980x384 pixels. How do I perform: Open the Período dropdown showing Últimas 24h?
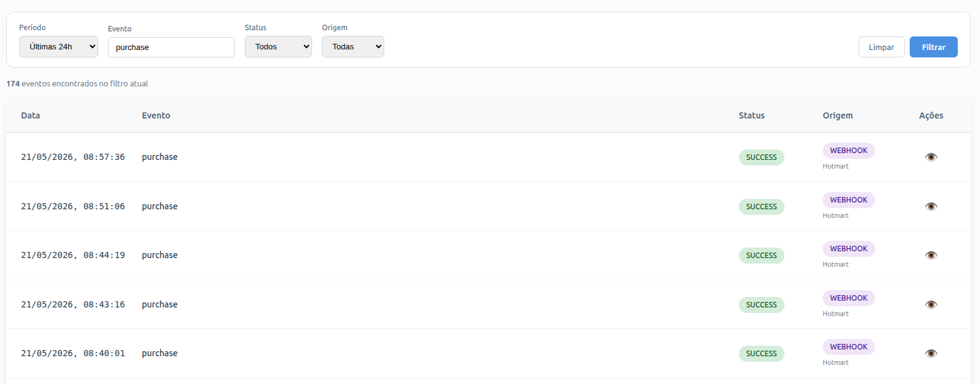pos(59,47)
